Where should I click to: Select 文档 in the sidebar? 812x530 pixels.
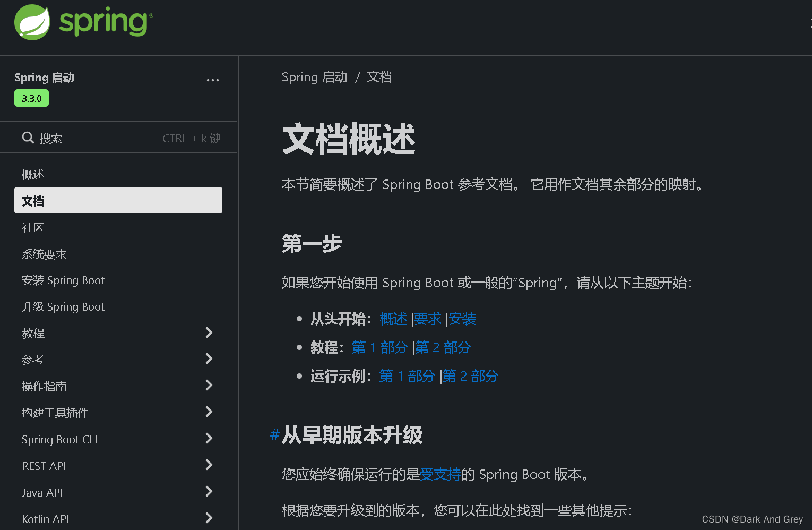118,200
